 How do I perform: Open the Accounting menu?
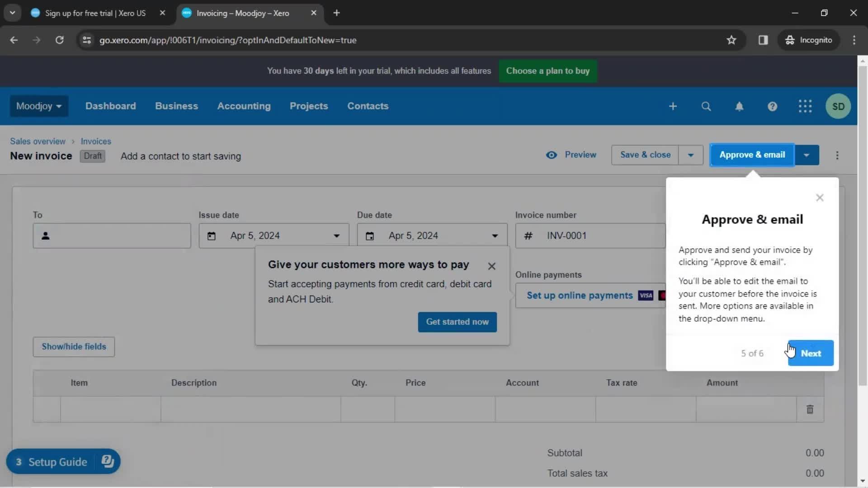pos(244,106)
